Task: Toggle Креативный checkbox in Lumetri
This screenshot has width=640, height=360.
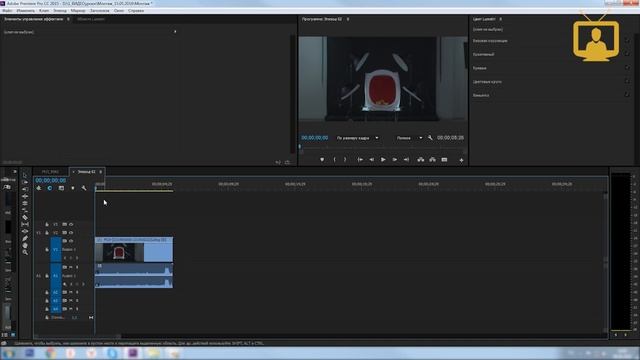Action: (x=627, y=54)
